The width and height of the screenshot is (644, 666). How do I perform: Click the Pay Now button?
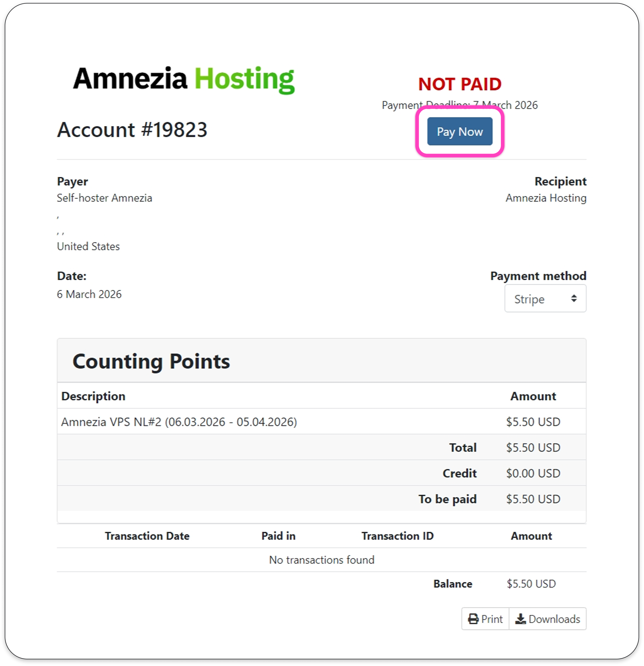point(459,131)
